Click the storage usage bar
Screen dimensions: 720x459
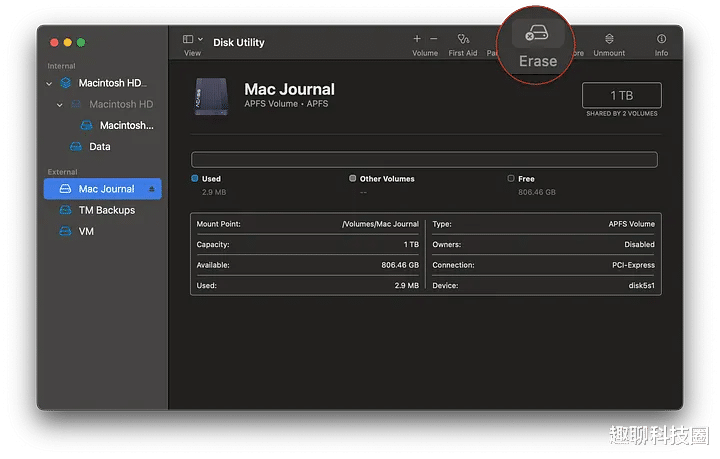(x=424, y=160)
